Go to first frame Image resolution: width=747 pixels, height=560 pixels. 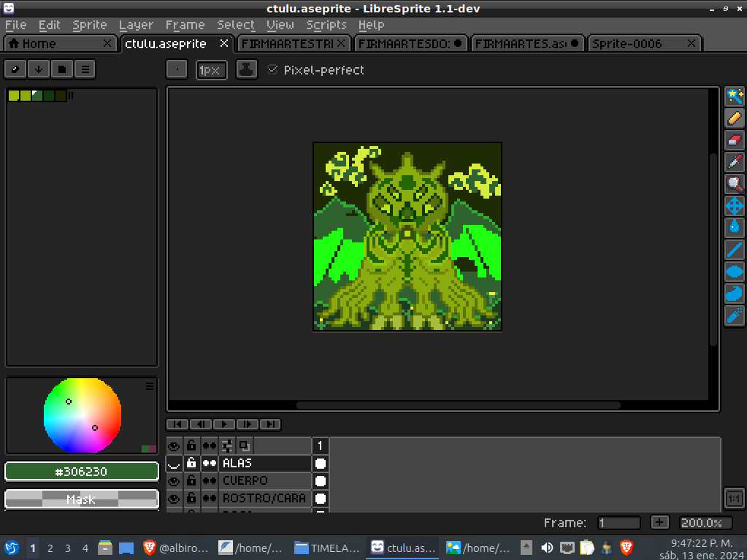point(177,424)
